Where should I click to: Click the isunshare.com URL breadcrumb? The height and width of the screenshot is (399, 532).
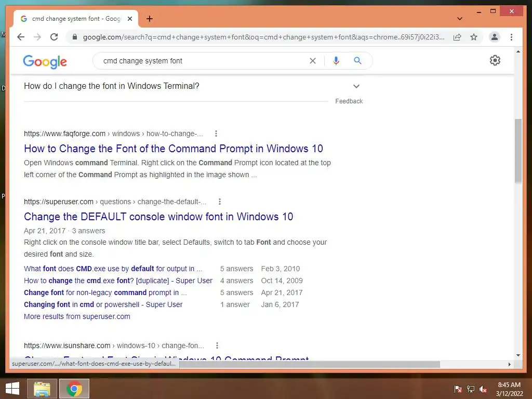point(114,345)
